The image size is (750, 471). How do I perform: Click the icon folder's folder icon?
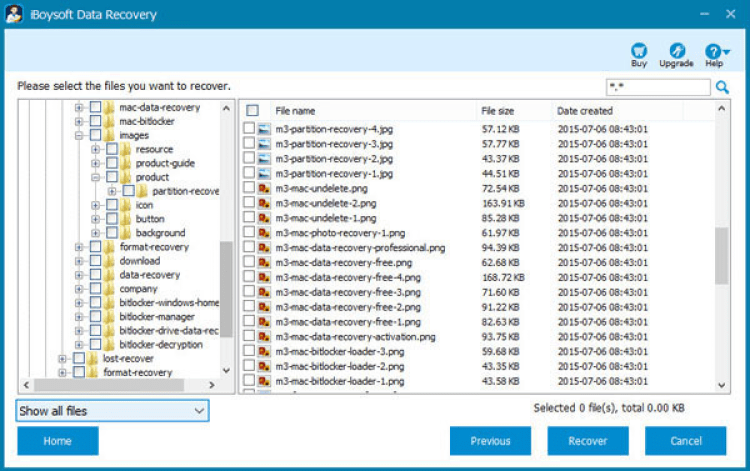126,205
